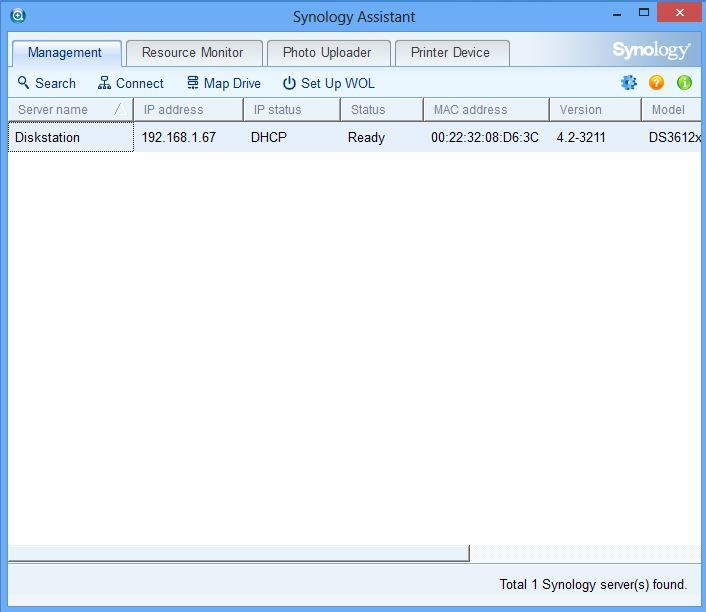The image size is (706, 612).
Task: Sort by MAC address column header
Action: [x=486, y=109]
